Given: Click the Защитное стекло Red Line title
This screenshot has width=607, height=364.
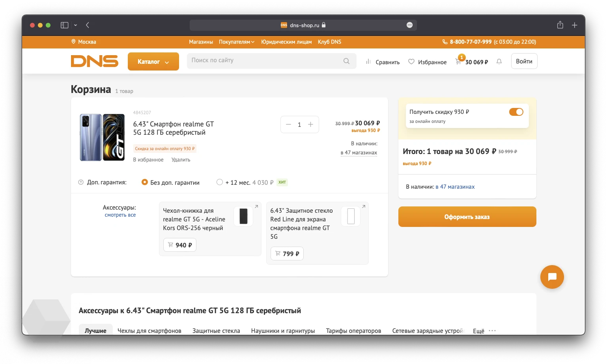Looking at the screenshot, I should pos(301,223).
